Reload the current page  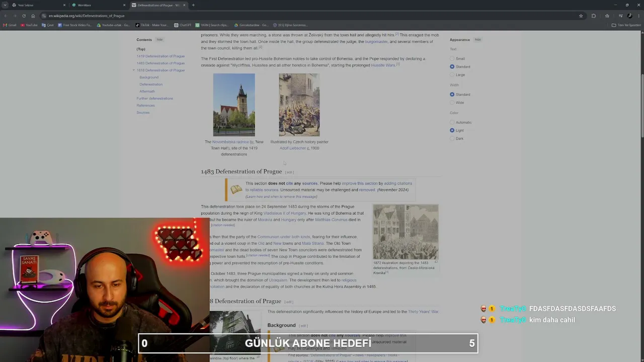24,16
